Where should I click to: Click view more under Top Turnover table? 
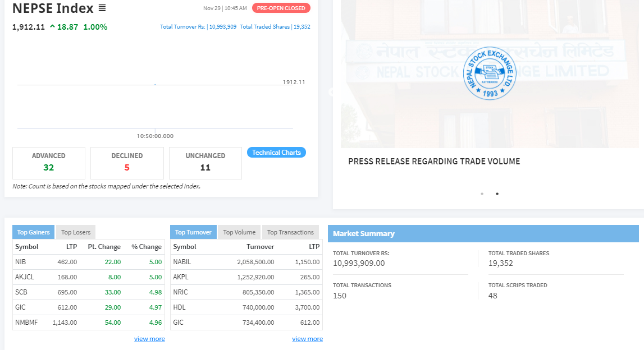pos(307,339)
